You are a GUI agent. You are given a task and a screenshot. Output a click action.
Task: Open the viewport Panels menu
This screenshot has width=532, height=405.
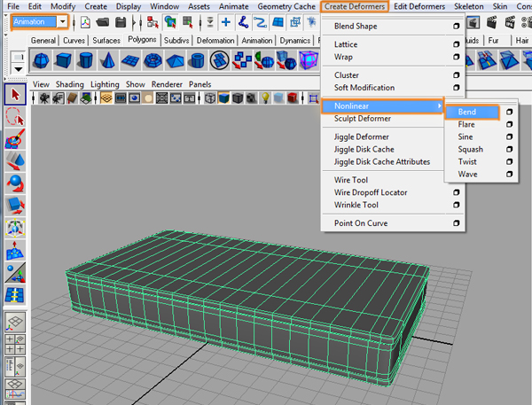[x=199, y=84]
